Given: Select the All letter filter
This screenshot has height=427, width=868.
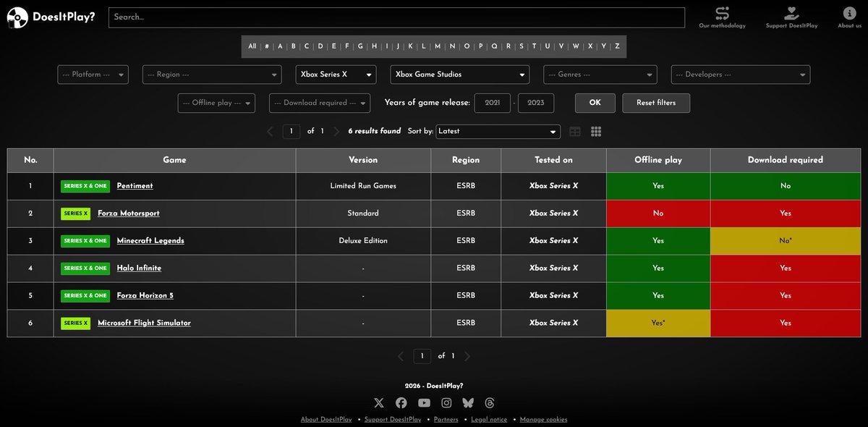Looking at the screenshot, I should click(252, 46).
